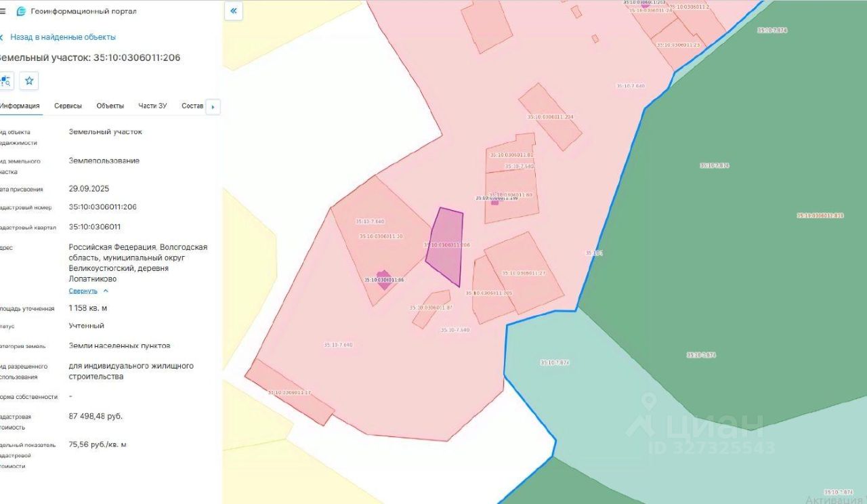Image resolution: width=867 pixels, height=504 pixels.
Task: Click unit value 75,56 руб./кв. м
Action: tap(98, 444)
